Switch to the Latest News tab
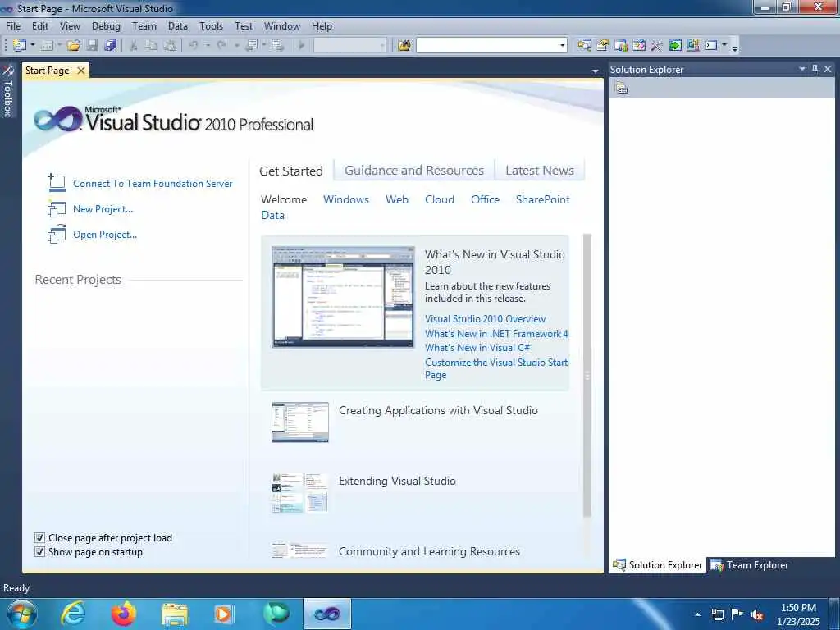 point(540,171)
